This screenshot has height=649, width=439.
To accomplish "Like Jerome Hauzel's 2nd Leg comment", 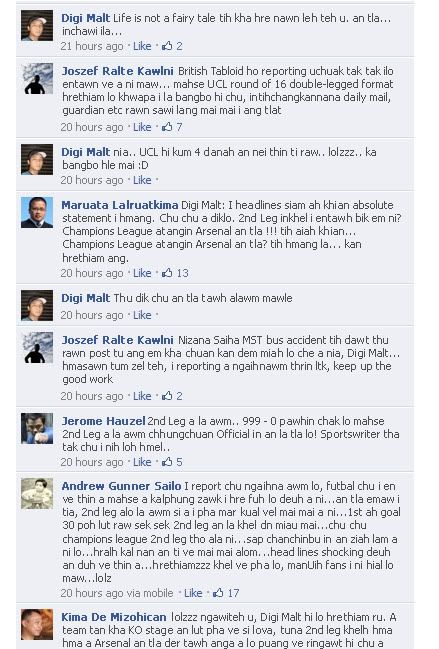I will [x=142, y=462].
